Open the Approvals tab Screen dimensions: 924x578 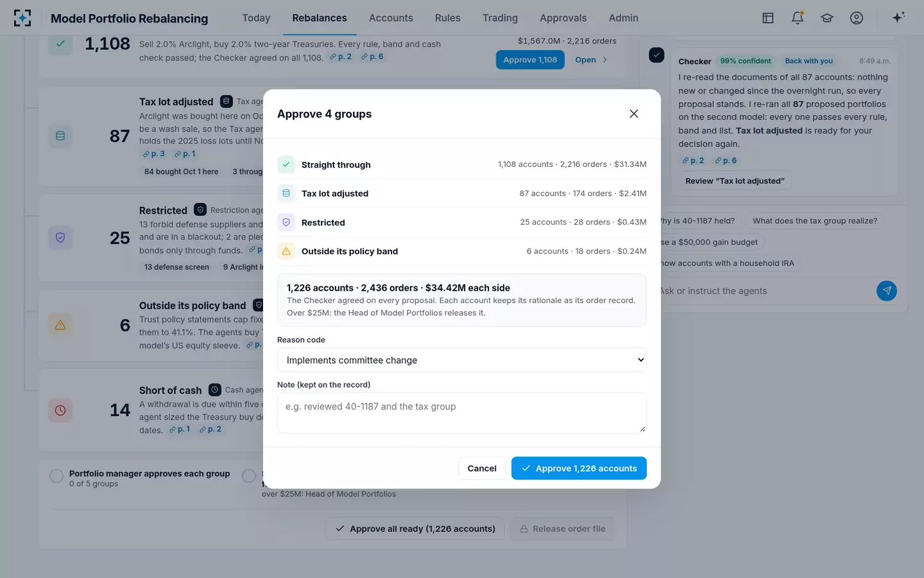click(x=563, y=18)
